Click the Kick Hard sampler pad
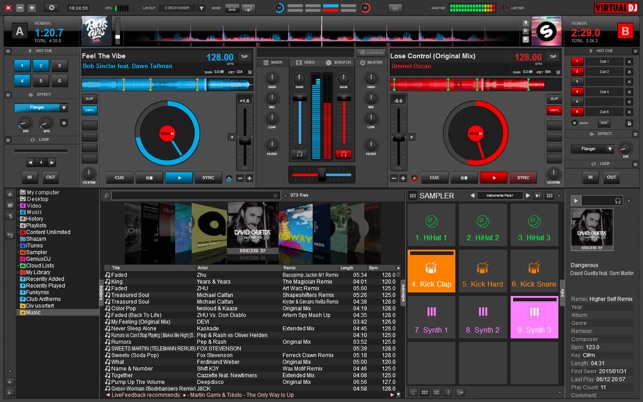 pos(485,273)
